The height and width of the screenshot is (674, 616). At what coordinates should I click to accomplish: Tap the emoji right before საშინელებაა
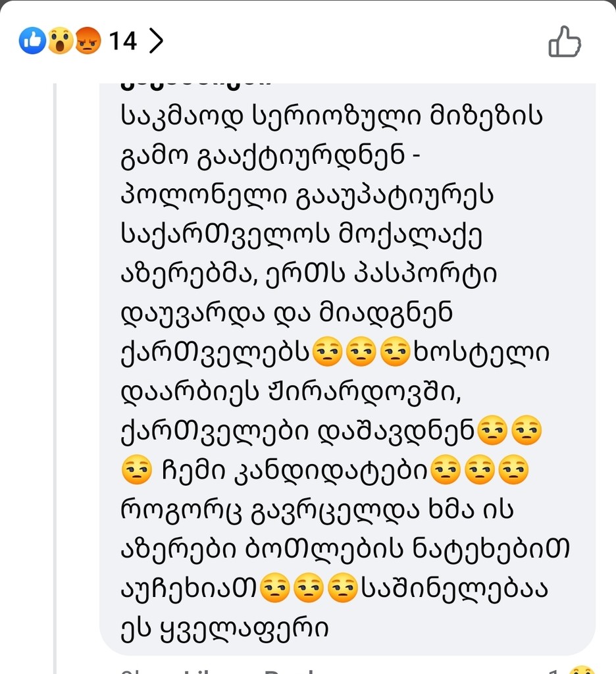(342, 588)
